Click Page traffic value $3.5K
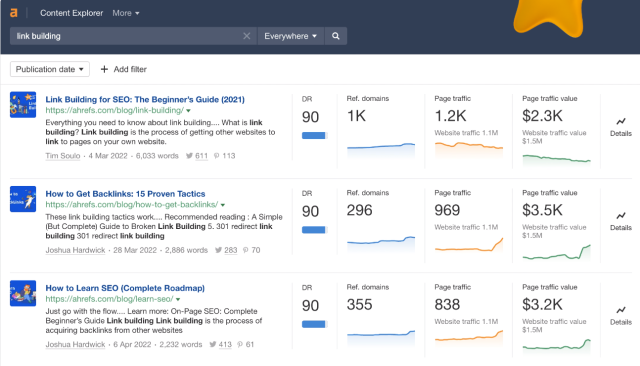Screen dimensions: 640x366 pos(542,211)
